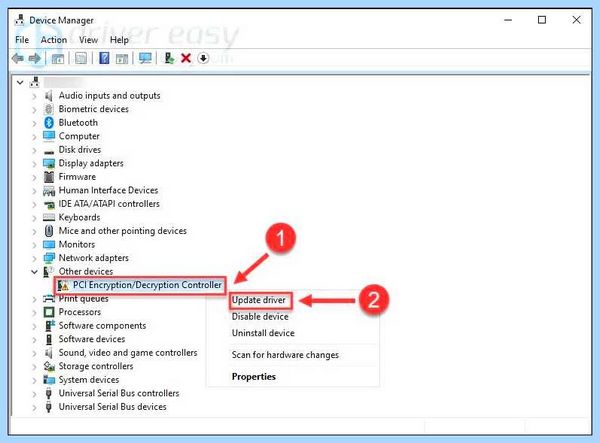Click the Bluetooth category icon
The height and width of the screenshot is (443, 600).
point(49,122)
